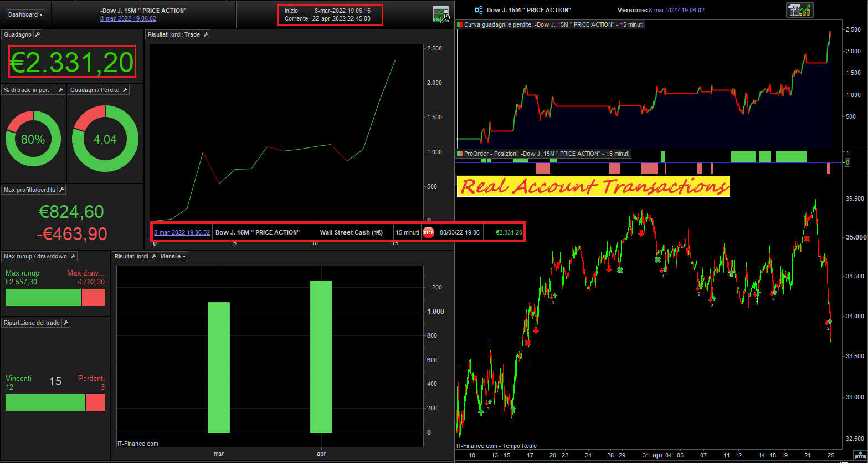868x463 pixels.
Task: Click the -Dow J. 15M title above the chart
Action: click(529, 11)
